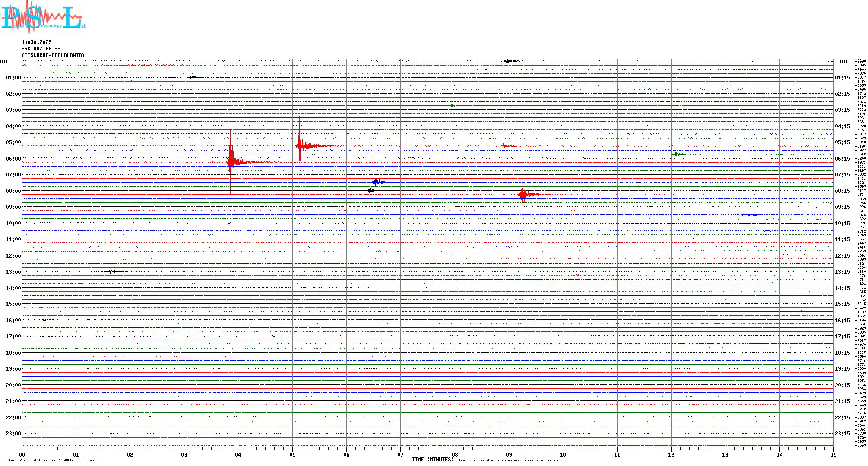
Task: Click the 01:15 label on right side
Action: tap(843, 78)
